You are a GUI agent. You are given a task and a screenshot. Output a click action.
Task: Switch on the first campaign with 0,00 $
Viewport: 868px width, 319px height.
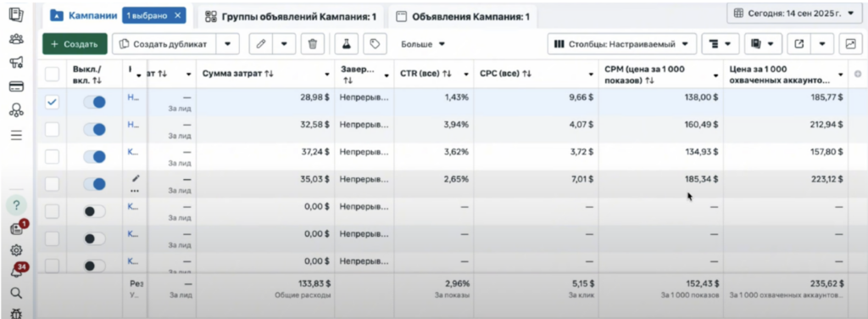(x=95, y=211)
